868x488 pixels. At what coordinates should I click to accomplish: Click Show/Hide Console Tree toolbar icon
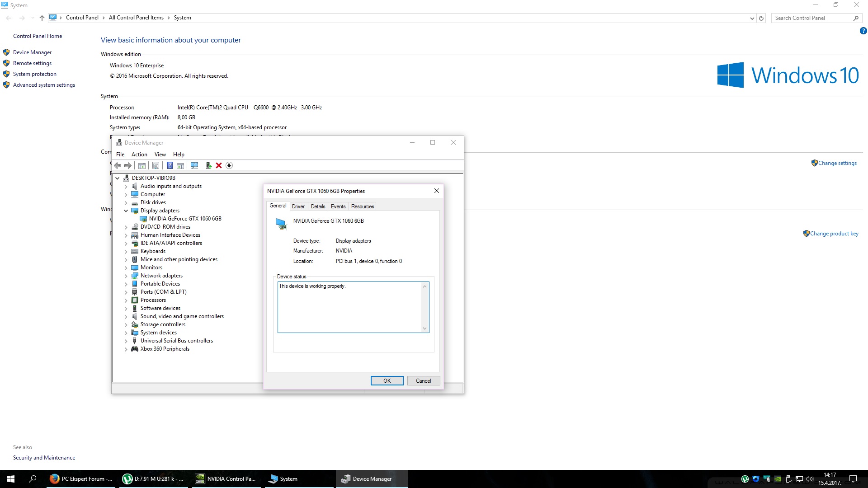click(x=142, y=165)
